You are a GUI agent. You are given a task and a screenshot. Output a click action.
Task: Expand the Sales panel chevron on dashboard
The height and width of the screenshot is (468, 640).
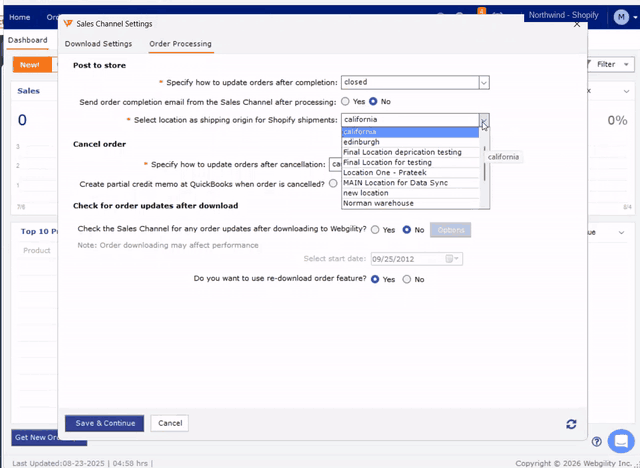click(626, 91)
